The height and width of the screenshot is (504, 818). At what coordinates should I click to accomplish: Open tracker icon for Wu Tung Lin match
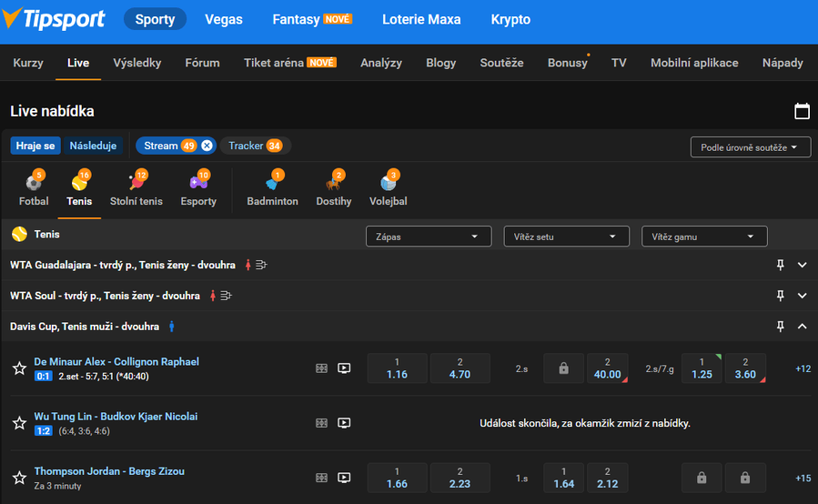(322, 423)
